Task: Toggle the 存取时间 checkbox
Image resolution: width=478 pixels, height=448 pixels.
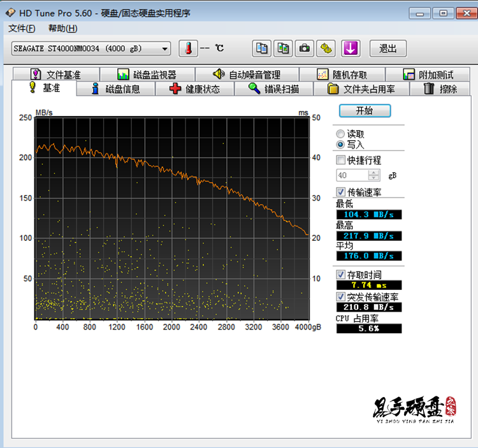Action: tap(340, 275)
